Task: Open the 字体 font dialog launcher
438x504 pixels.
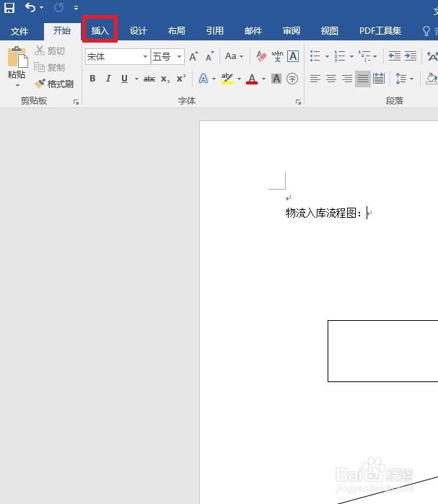Action: (298, 102)
